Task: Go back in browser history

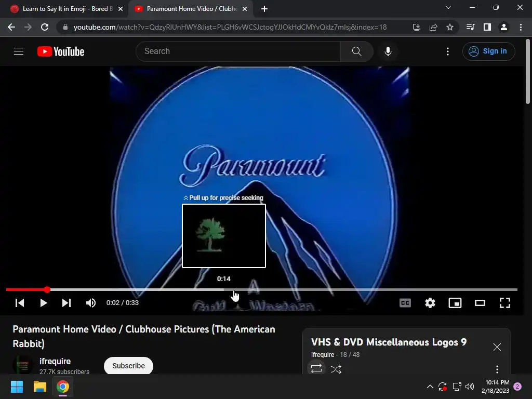Action: (x=11, y=27)
